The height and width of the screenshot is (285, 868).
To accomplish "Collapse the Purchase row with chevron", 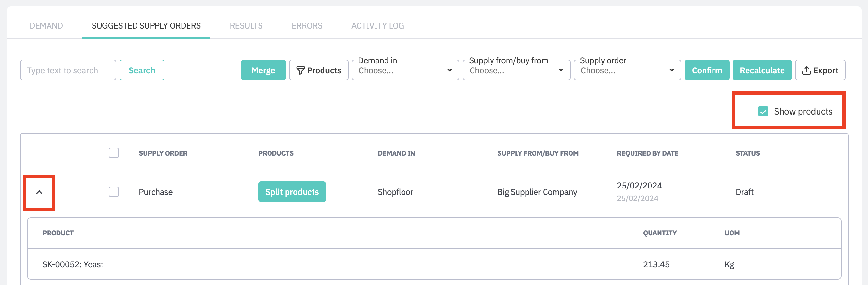I will tap(39, 192).
